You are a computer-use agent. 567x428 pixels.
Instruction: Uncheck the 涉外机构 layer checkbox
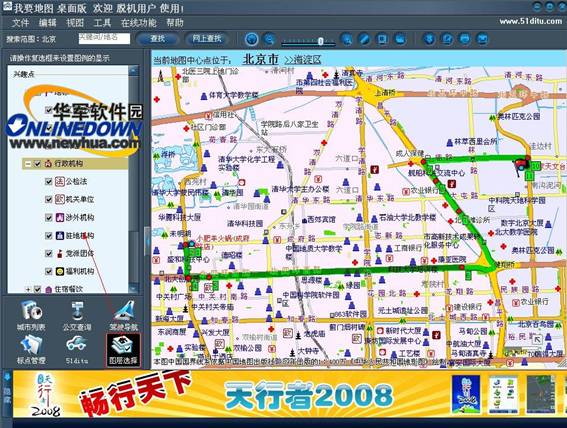pyautogui.click(x=48, y=217)
